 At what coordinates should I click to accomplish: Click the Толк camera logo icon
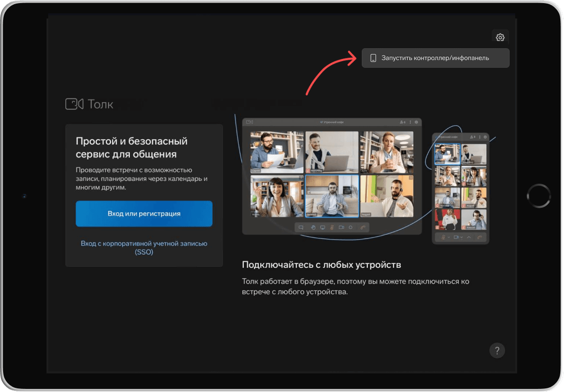point(74,104)
